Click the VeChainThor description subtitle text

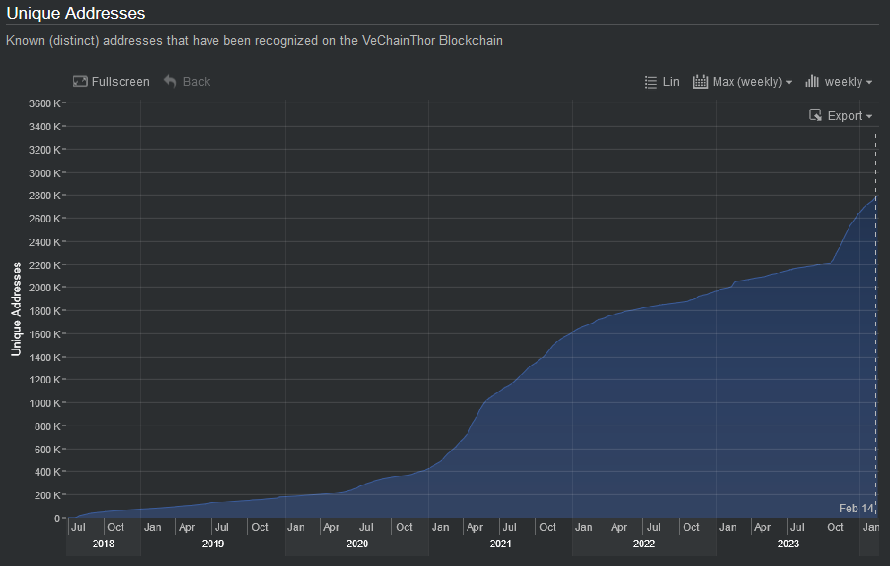pyautogui.click(x=254, y=41)
